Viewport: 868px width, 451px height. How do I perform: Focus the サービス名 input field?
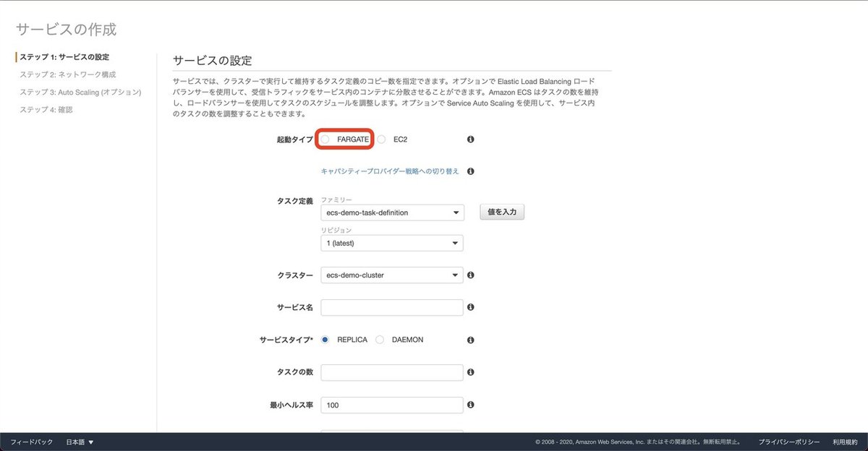(x=392, y=307)
